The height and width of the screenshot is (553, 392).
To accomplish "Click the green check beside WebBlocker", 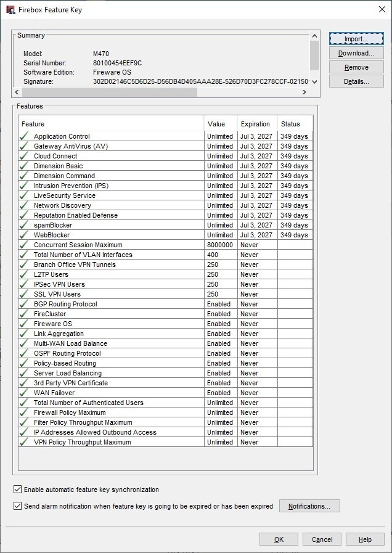I will 24,235.
